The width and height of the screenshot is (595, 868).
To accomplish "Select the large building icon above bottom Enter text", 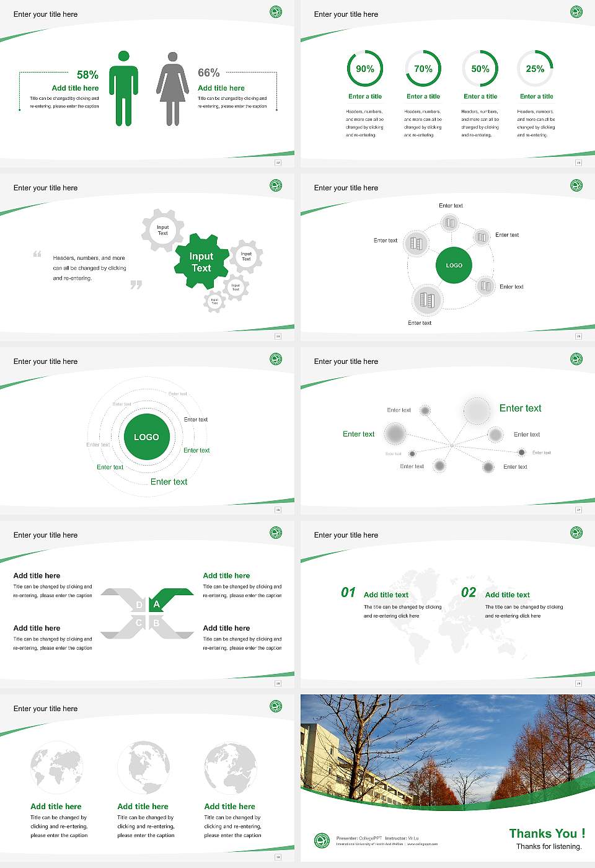I will click(427, 300).
